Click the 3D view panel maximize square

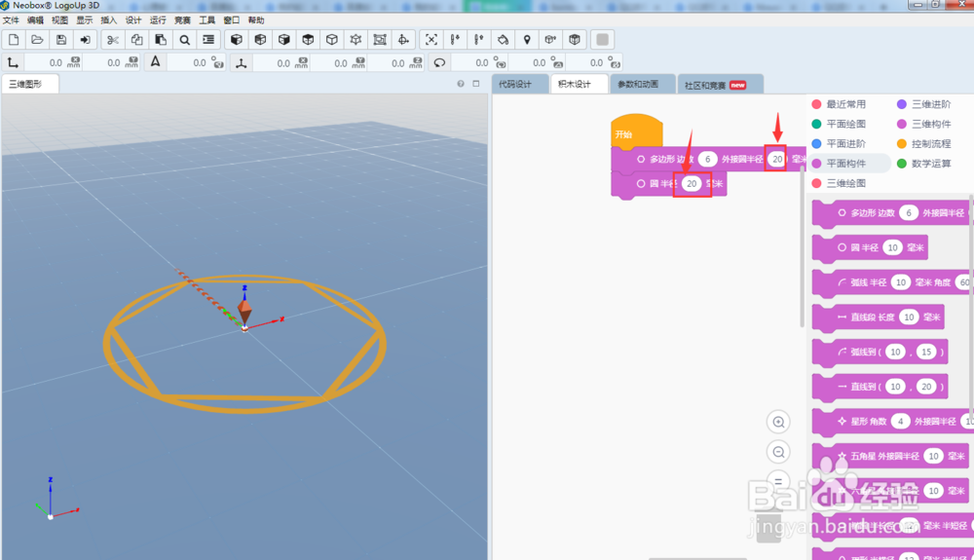[476, 83]
